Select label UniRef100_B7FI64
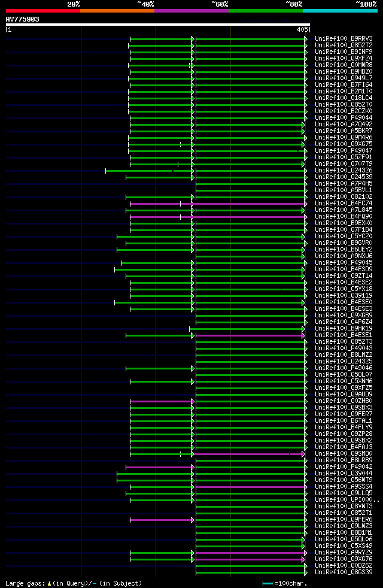383x588 pixels. 344,85
